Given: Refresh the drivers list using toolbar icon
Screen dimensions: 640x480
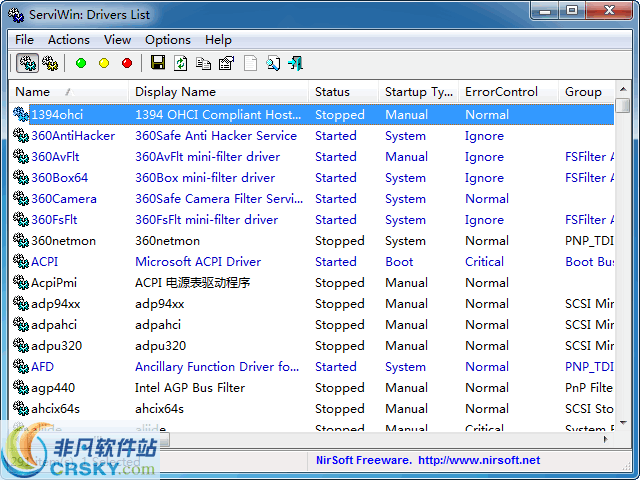Looking at the screenshot, I should point(181,63).
